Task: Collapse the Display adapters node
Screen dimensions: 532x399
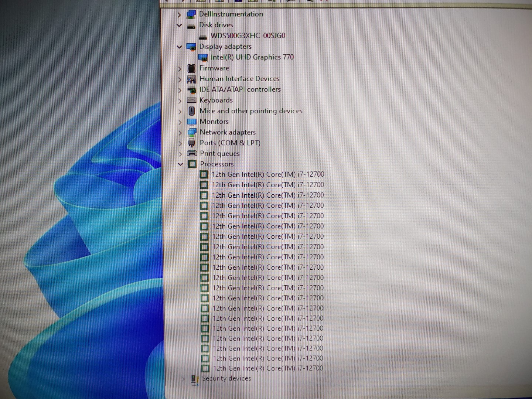Action: click(180, 47)
